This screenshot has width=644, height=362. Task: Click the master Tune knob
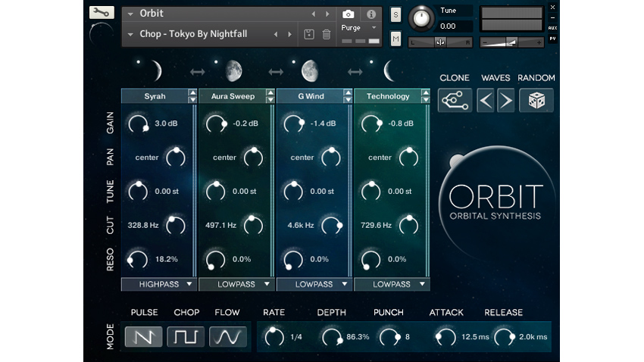[421, 18]
